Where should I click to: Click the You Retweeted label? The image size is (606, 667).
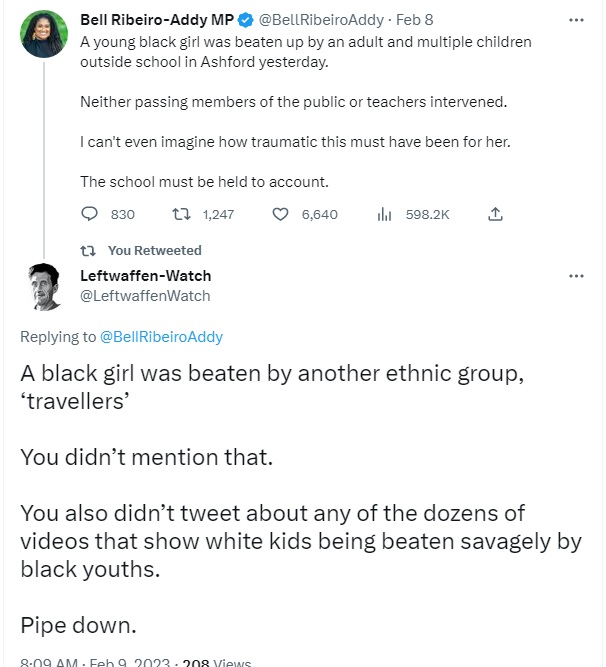154,250
